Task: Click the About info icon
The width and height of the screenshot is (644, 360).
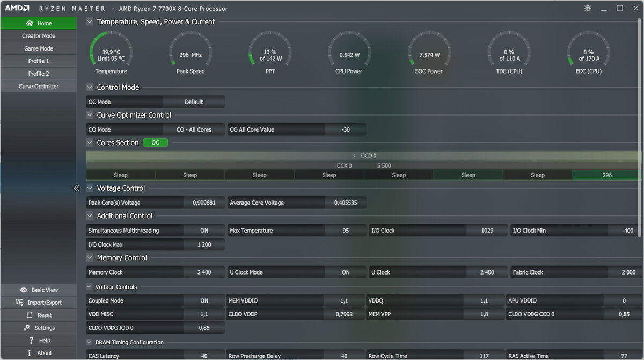Action: pos(30,353)
